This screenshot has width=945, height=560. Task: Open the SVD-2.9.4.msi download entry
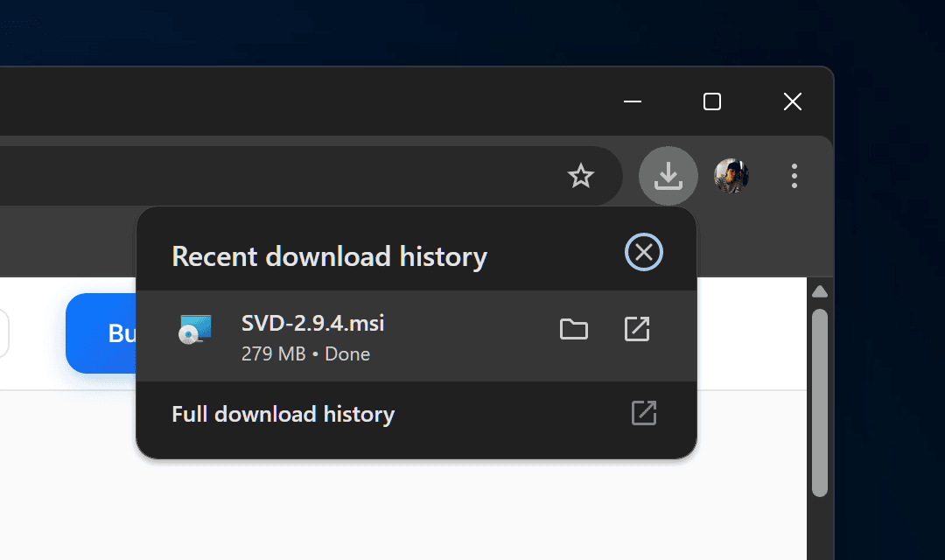pos(416,336)
